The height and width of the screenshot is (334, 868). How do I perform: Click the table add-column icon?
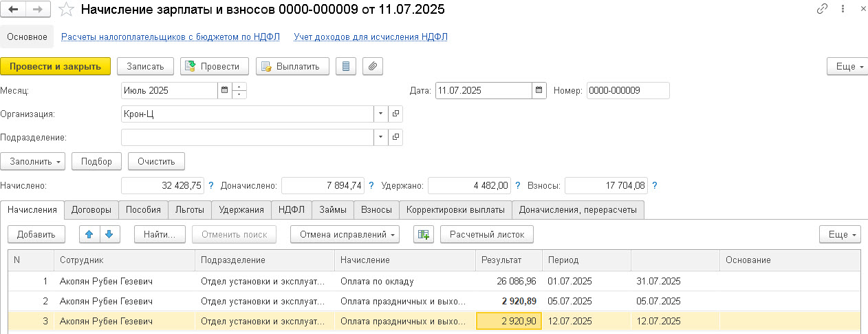tap(423, 235)
